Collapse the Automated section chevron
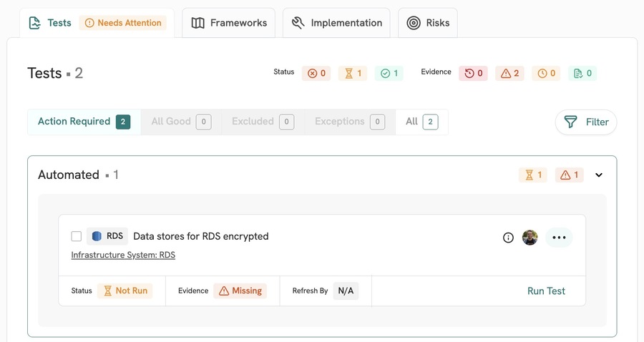Screen dimensions: 644x342 tap(599, 175)
